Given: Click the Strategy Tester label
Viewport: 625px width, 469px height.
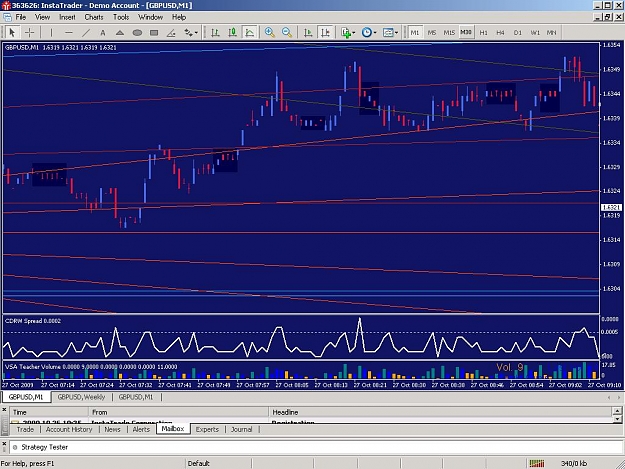Looking at the screenshot, I should point(45,447).
